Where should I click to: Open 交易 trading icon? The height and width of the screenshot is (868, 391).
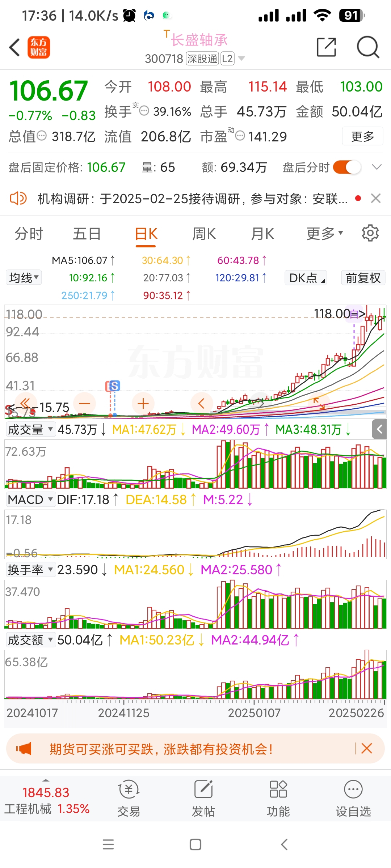click(129, 799)
